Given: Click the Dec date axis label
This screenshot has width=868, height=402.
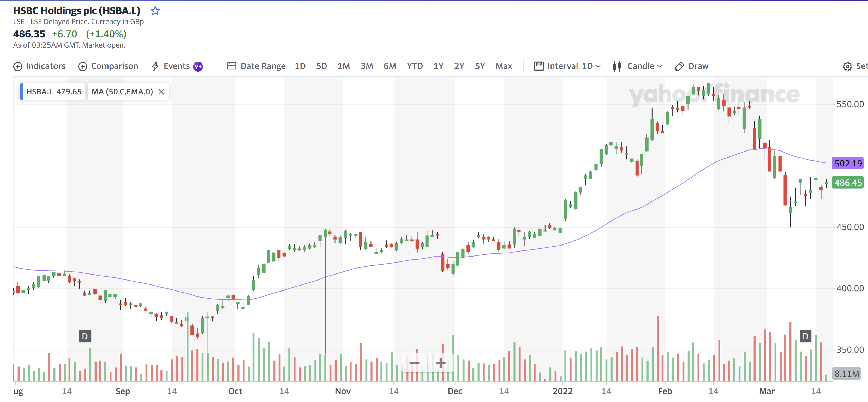Looking at the screenshot, I should coord(454,391).
